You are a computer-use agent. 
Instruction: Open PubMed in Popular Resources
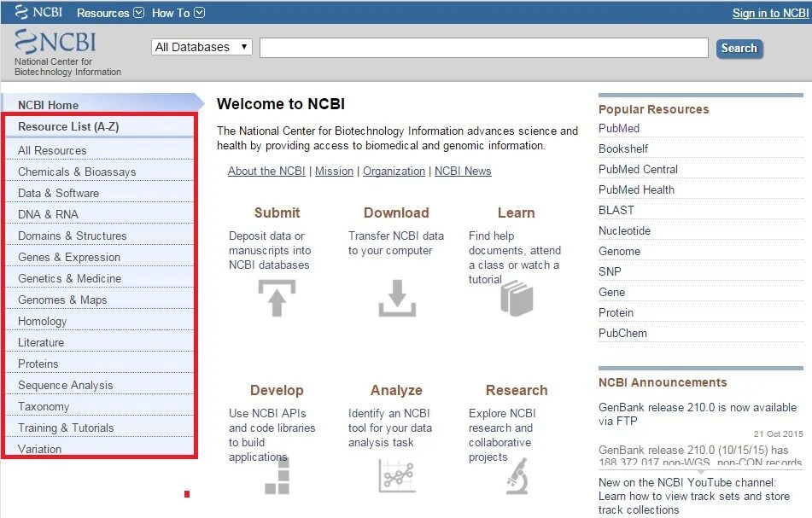coord(619,128)
